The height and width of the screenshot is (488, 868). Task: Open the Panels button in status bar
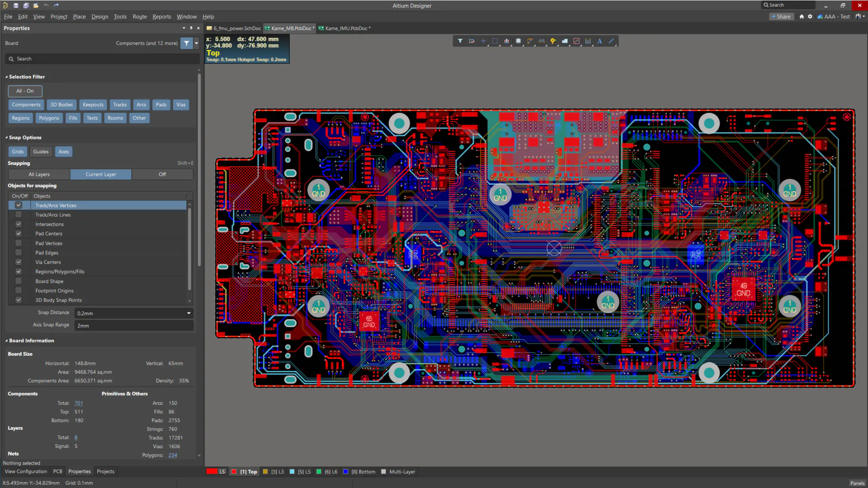(x=857, y=483)
